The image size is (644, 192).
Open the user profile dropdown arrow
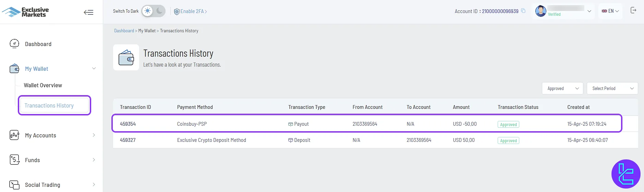[x=589, y=11]
